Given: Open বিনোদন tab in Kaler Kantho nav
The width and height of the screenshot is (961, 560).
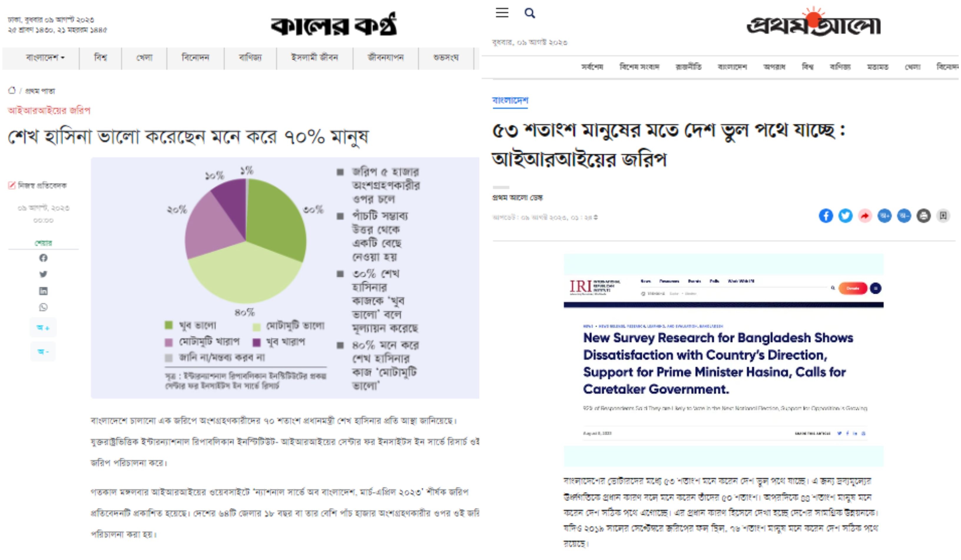Looking at the screenshot, I should coord(195,58).
